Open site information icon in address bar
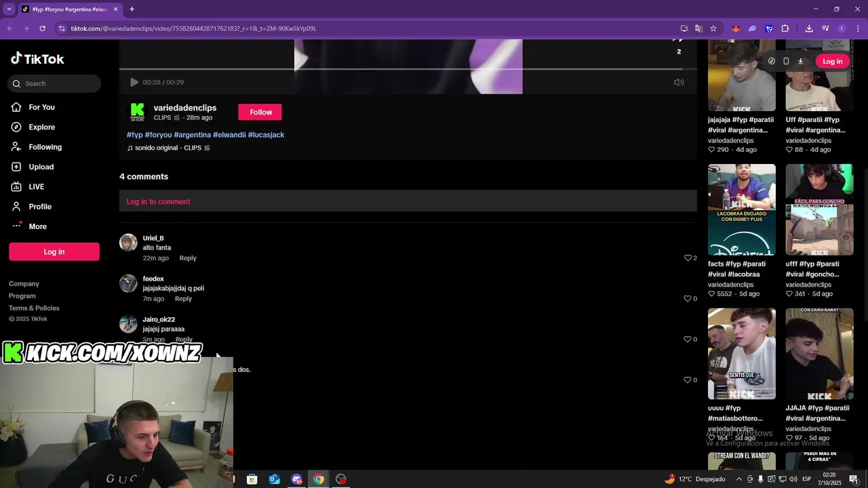The height and width of the screenshot is (488, 868). point(62,28)
